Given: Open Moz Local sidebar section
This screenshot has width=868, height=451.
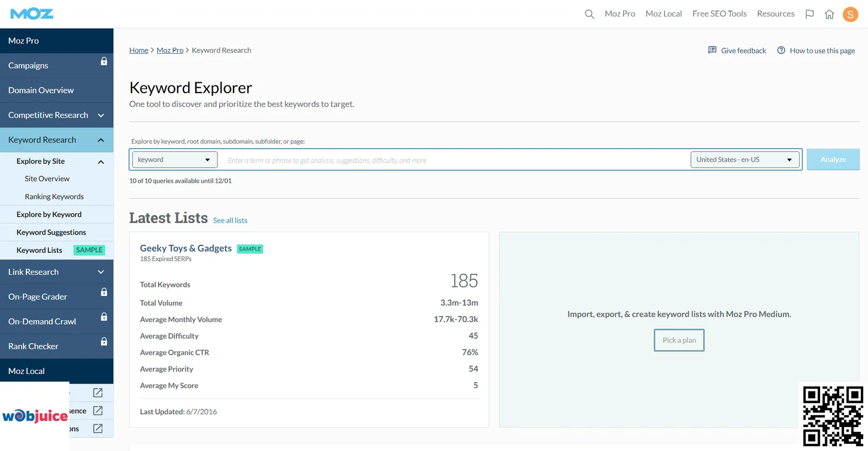Looking at the screenshot, I should tap(56, 371).
